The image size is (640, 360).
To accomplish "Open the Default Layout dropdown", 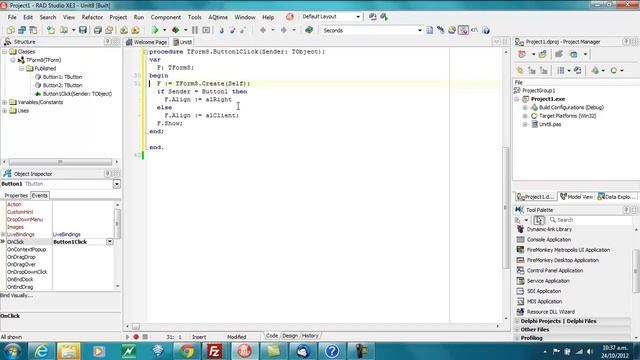I will (358, 17).
